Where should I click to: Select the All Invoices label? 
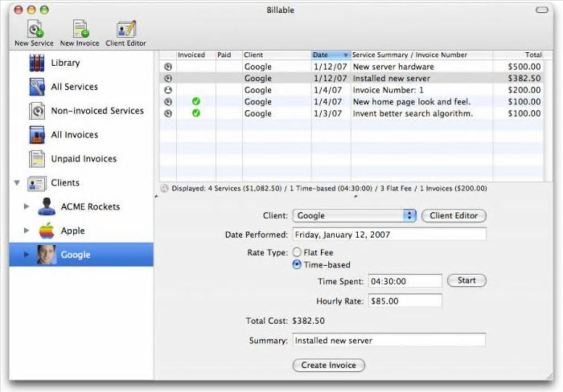click(75, 135)
